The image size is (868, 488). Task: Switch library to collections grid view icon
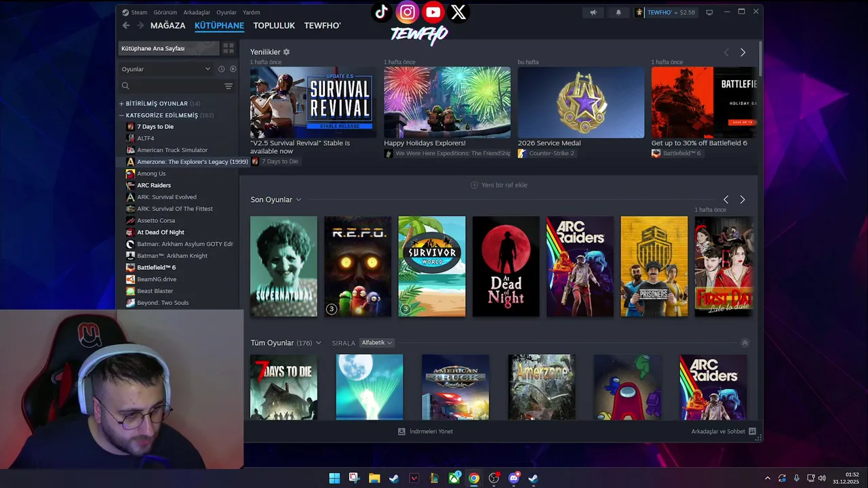point(229,48)
